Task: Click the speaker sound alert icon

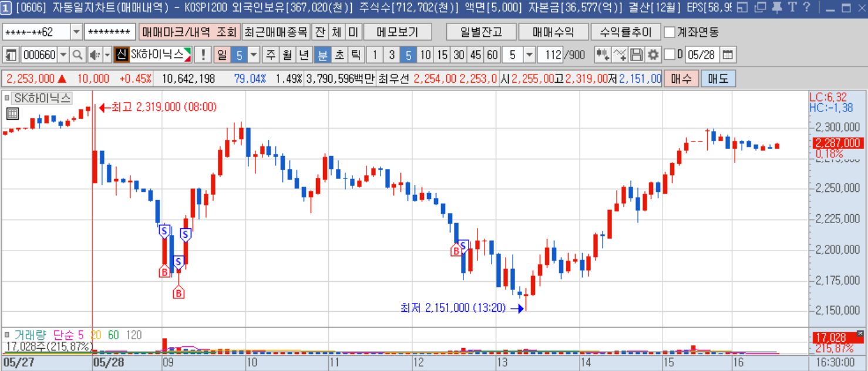Action: pos(95,55)
